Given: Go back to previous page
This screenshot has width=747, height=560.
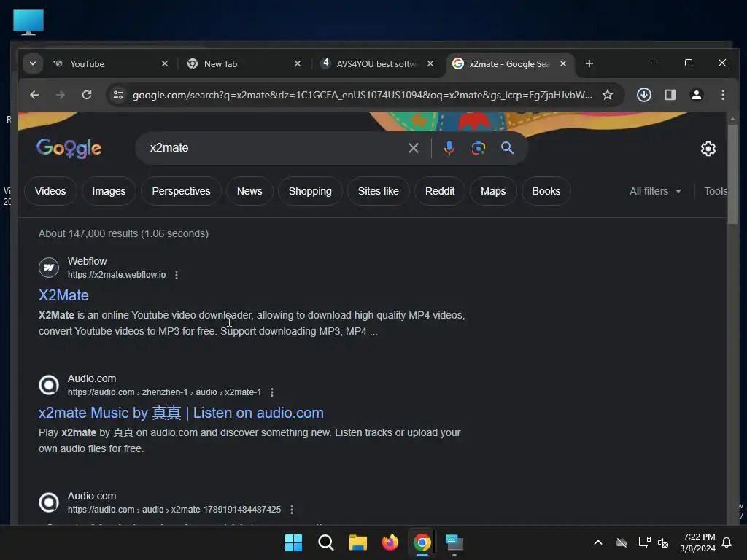Looking at the screenshot, I should [34, 95].
